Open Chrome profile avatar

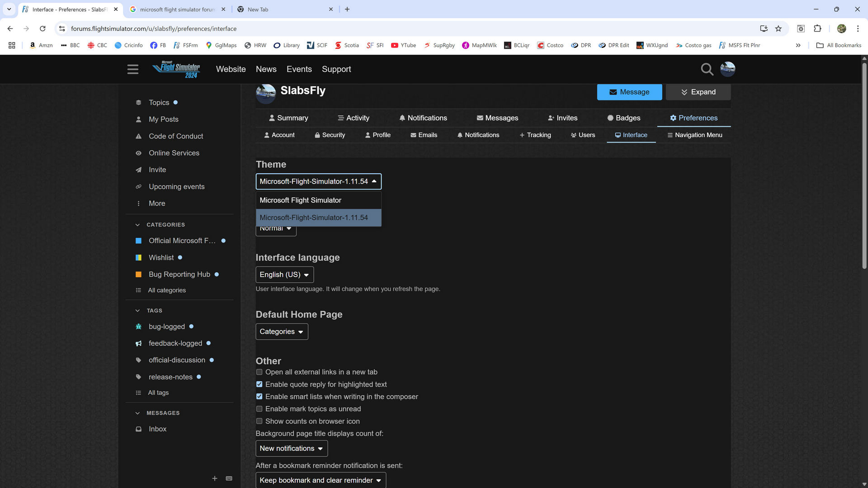click(x=841, y=28)
